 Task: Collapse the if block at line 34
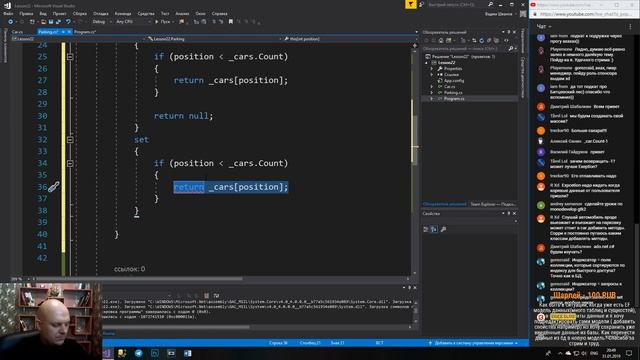pyautogui.click(x=70, y=163)
